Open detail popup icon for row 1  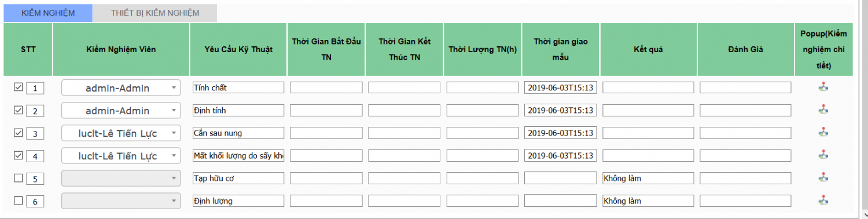pos(823,87)
